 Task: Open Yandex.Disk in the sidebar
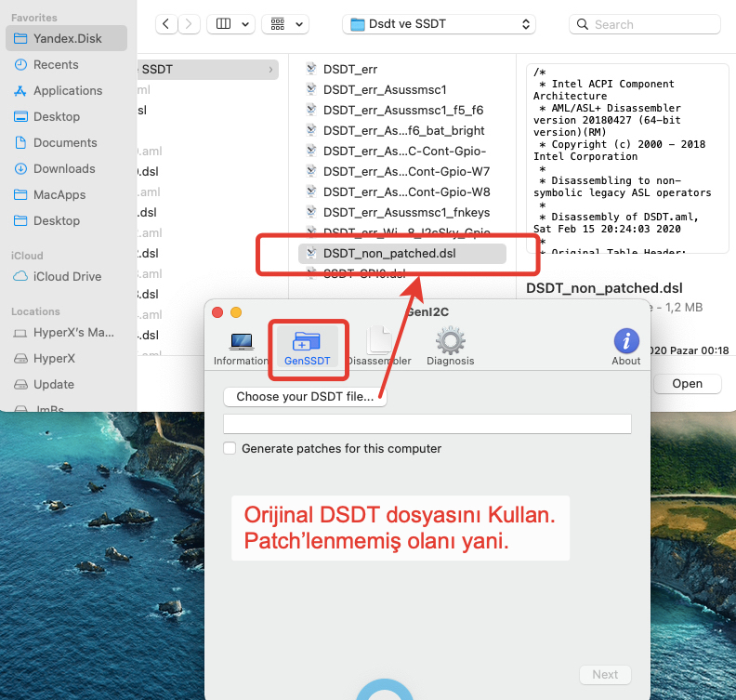[x=67, y=39]
